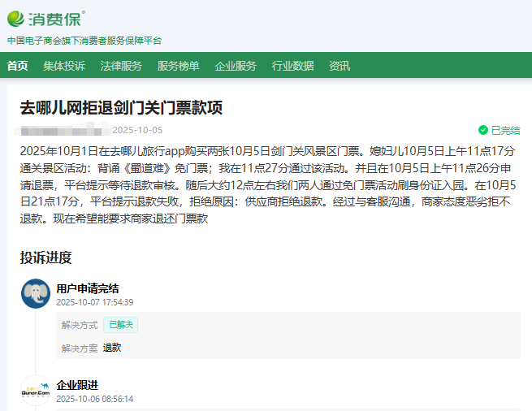532x411 pixels.
Task: Click the 投诉进度 section heading
Action: pyautogui.click(x=46, y=257)
